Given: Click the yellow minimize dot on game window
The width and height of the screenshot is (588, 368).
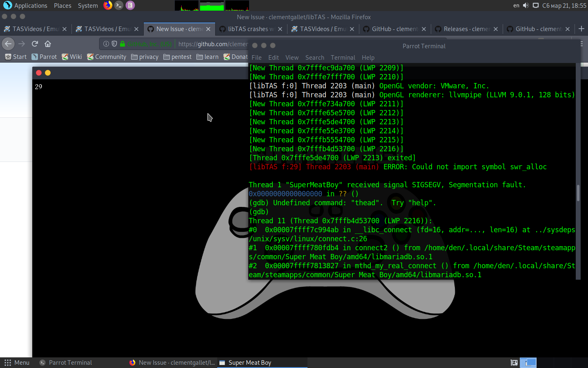Looking at the screenshot, I should (x=48, y=73).
